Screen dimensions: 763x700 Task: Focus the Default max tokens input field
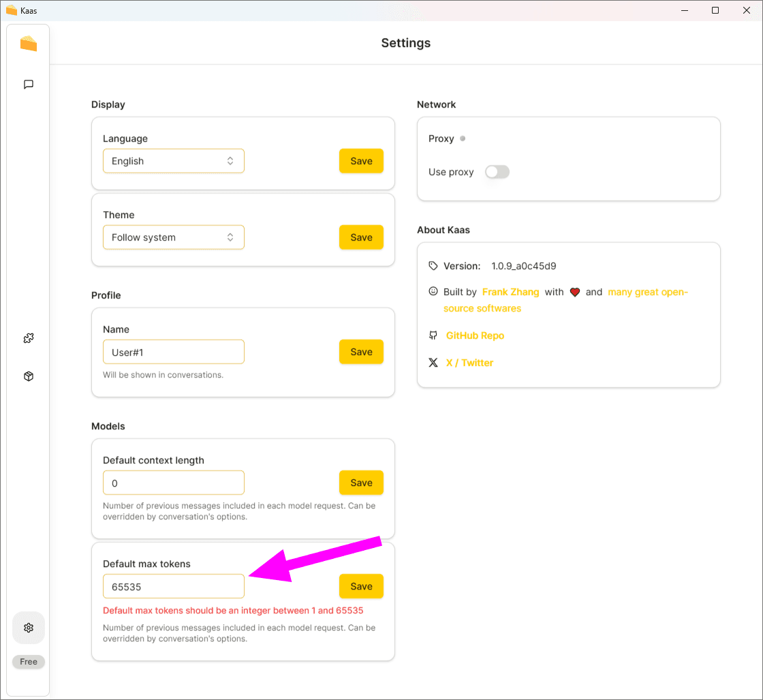point(173,586)
